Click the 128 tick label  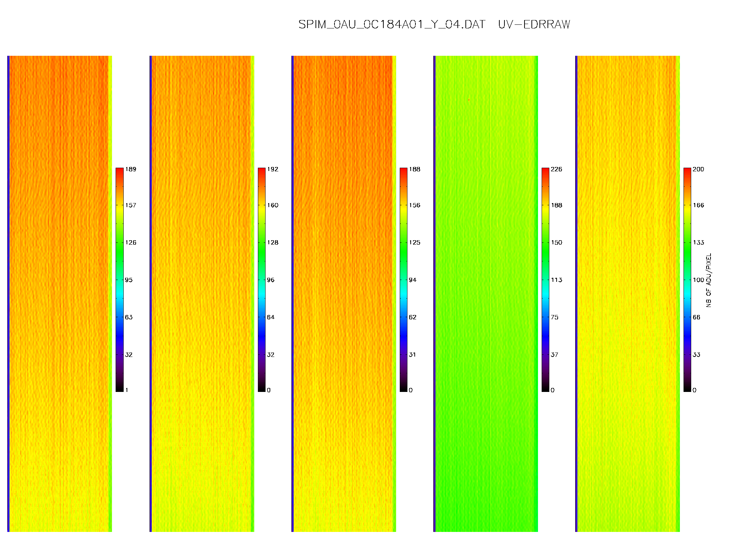tap(272, 242)
